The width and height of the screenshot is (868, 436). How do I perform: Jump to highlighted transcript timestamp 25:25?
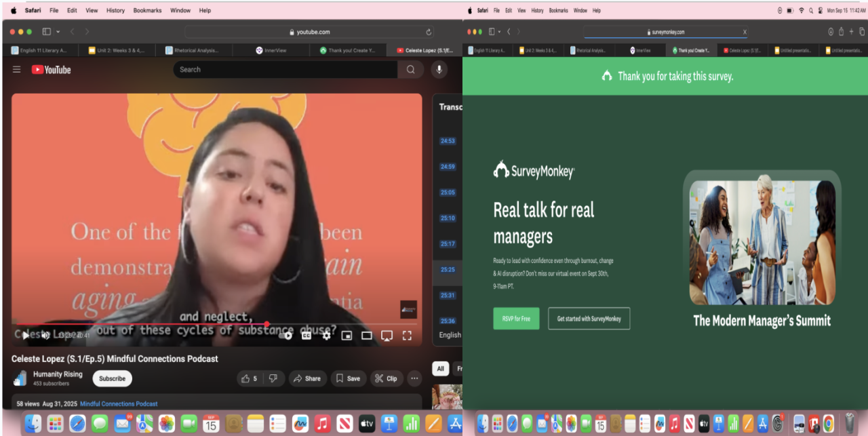point(448,270)
